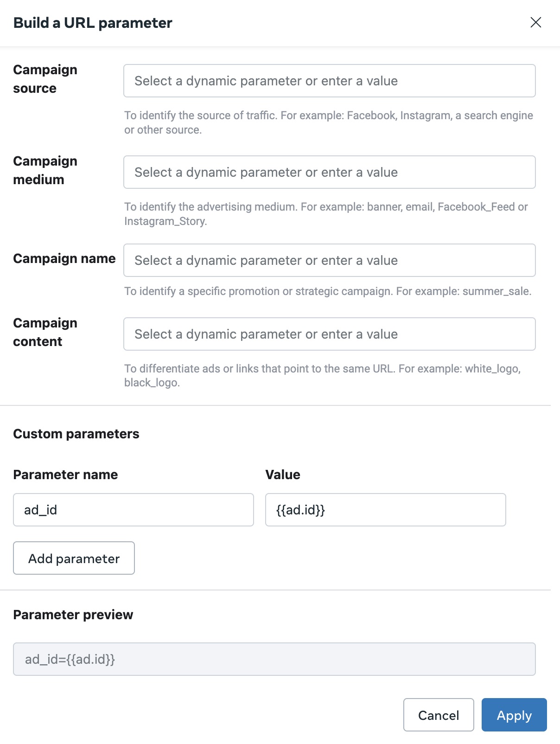Click the Parameter name column label
The image size is (560, 744).
point(65,475)
